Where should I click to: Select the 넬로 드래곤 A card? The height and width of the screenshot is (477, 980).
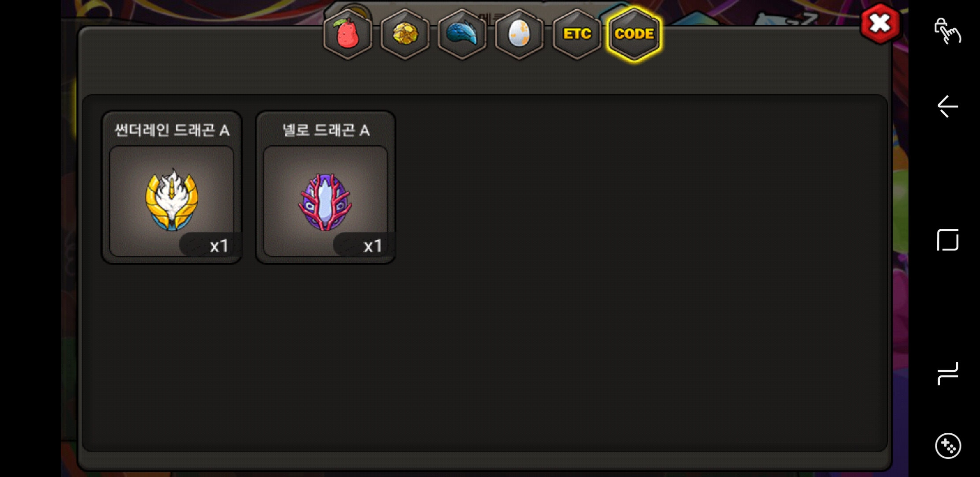coord(325,187)
